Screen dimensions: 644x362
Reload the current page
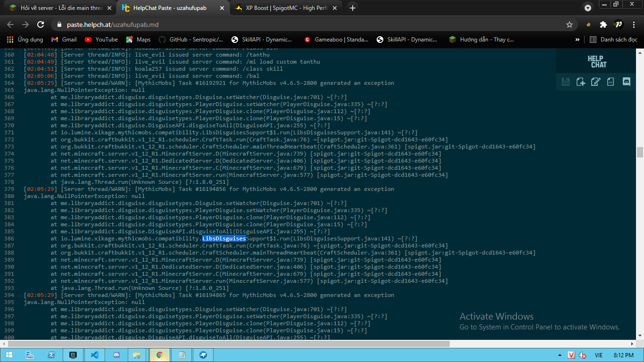tap(41, 25)
